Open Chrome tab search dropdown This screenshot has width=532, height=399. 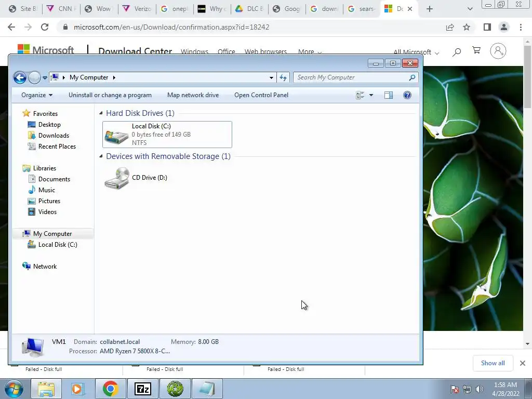pos(470,9)
